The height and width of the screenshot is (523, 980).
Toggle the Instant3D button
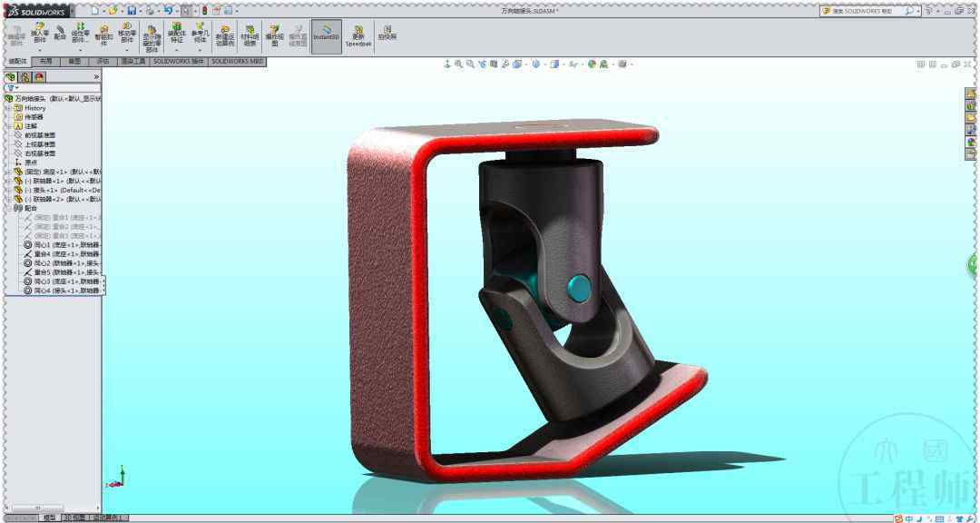[x=327, y=35]
